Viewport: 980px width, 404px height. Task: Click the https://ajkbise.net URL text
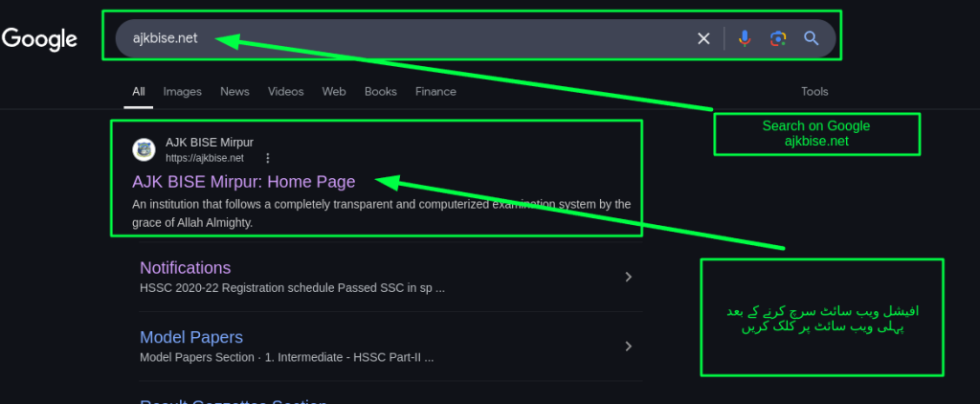click(x=205, y=158)
